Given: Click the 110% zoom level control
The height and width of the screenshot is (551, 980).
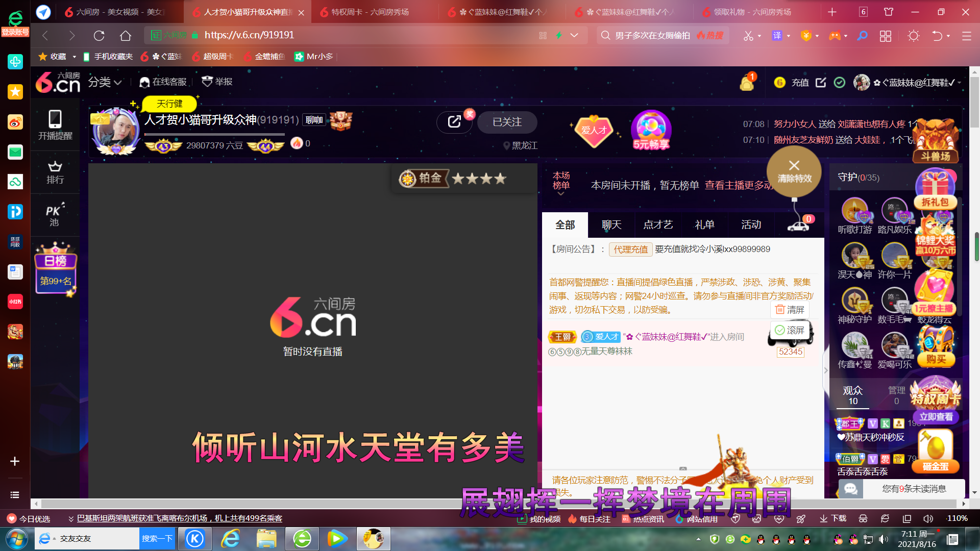Looking at the screenshot, I should click(x=957, y=518).
